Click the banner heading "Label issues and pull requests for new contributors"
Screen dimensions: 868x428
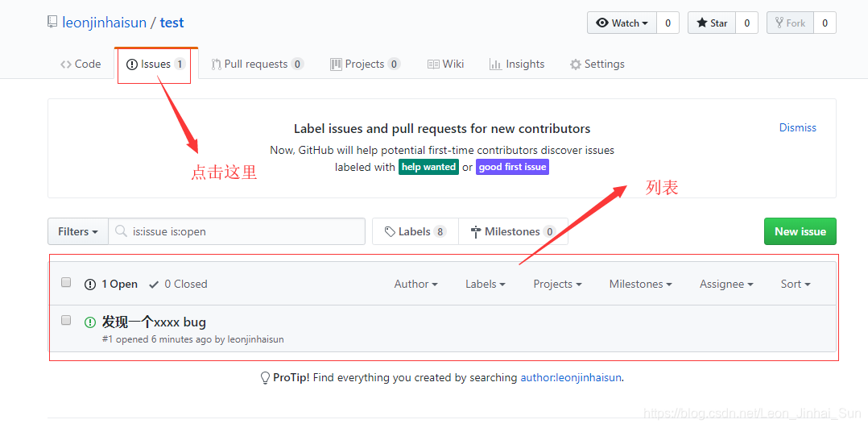coord(442,129)
